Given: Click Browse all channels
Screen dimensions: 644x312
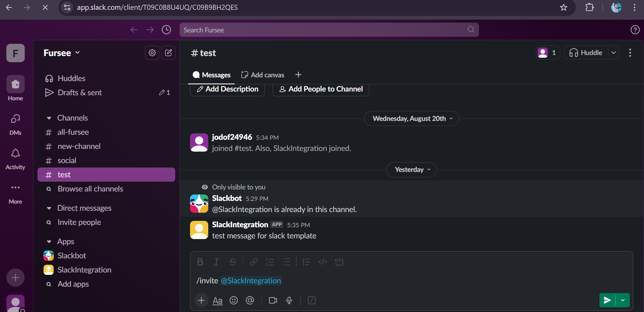Looking at the screenshot, I should click(106, 189).
